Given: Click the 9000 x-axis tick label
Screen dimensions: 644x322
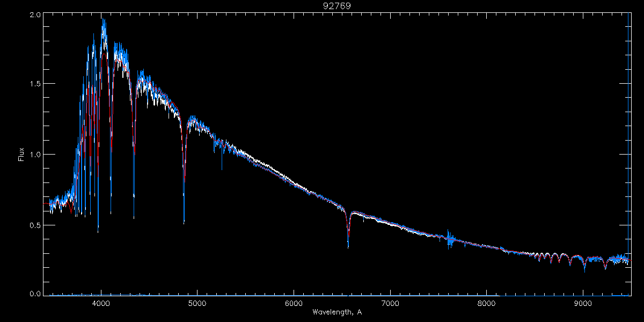Looking at the screenshot, I should (583, 303).
